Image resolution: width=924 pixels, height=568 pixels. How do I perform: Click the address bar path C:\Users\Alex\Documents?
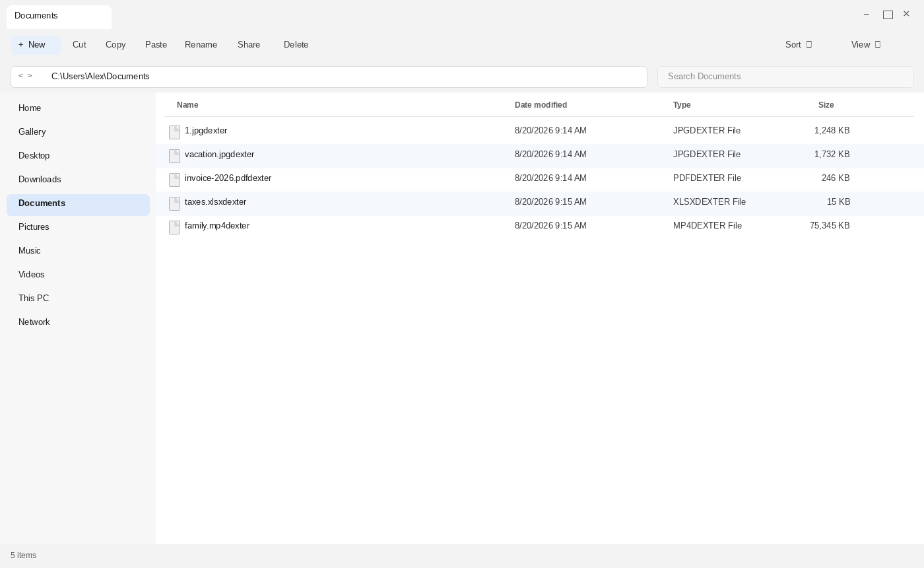click(x=100, y=77)
